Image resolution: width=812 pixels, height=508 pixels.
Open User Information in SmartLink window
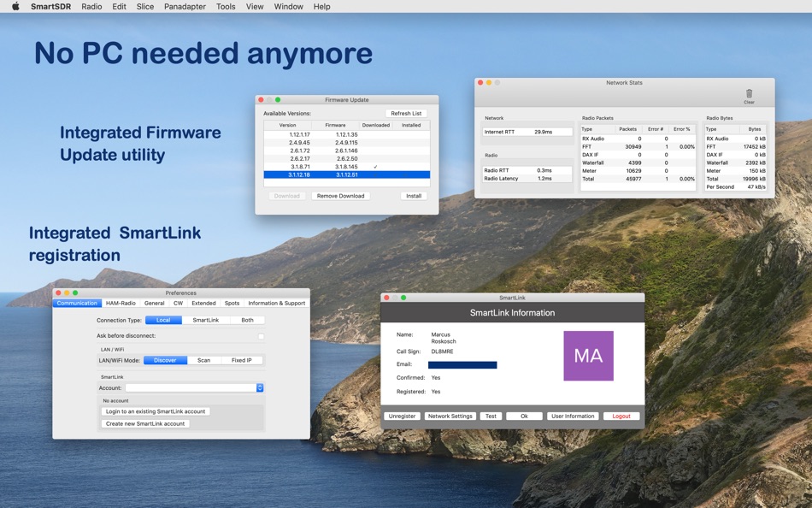coord(573,416)
